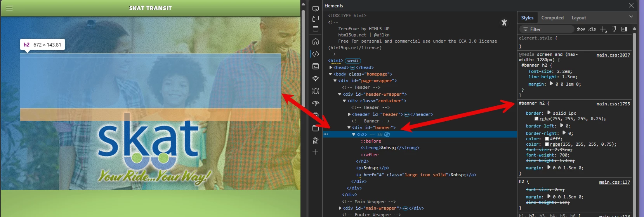This screenshot has height=217, width=644.
Task: Open the main.css:2037 source link
Action: [x=613, y=55]
